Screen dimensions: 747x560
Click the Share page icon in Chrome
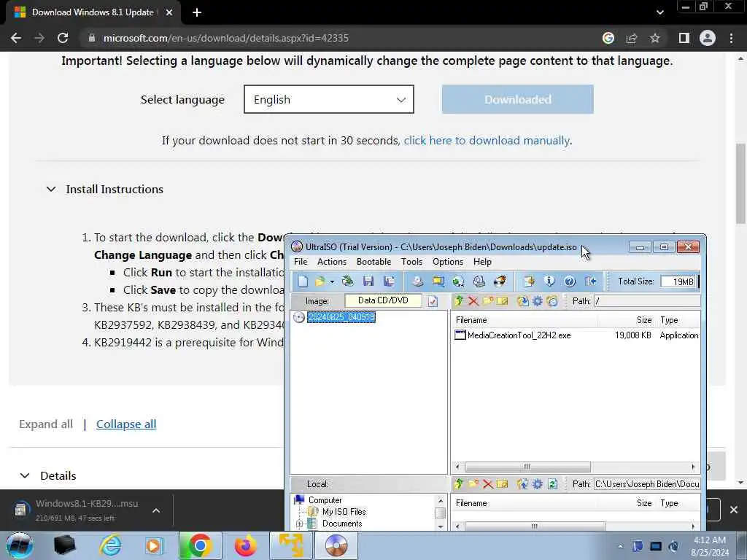(632, 38)
